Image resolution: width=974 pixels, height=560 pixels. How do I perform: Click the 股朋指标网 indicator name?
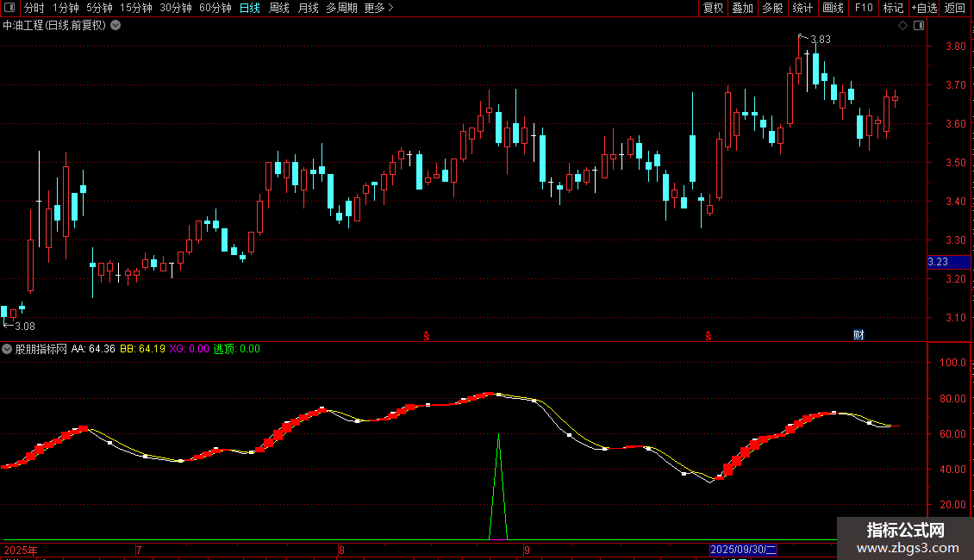(x=41, y=349)
